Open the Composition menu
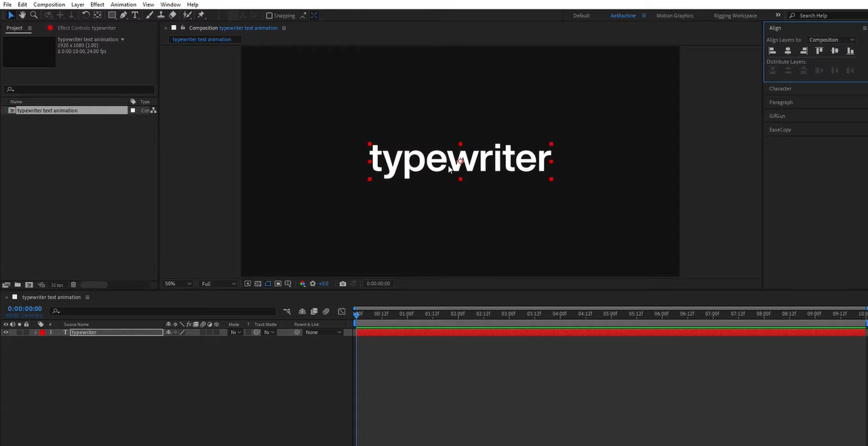Viewport: 868px width, 446px height. (50, 5)
